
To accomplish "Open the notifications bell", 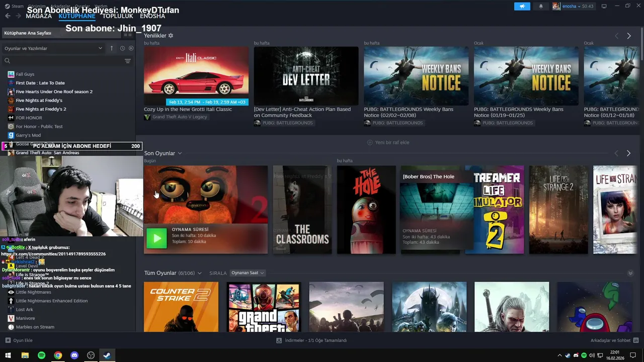I will tap(541, 6).
